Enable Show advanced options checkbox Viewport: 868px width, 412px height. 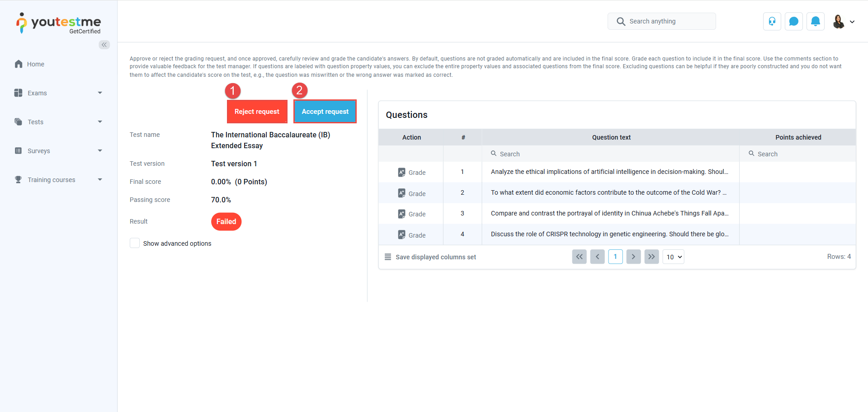pos(135,243)
